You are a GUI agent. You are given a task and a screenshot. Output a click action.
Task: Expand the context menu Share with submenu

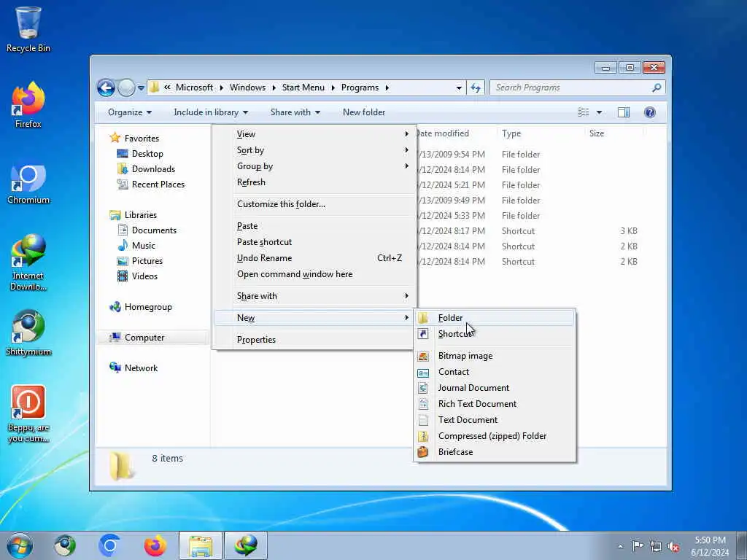pos(314,296)
